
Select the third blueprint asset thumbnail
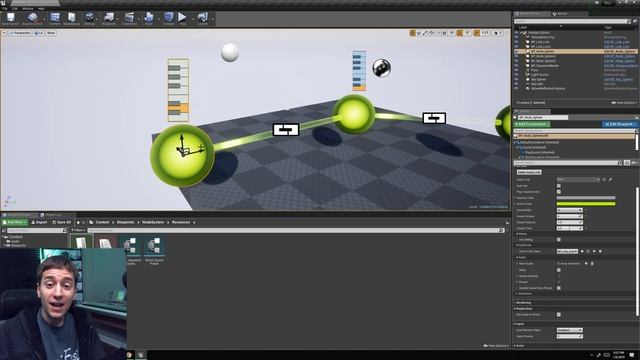click(x=130, y=245)
